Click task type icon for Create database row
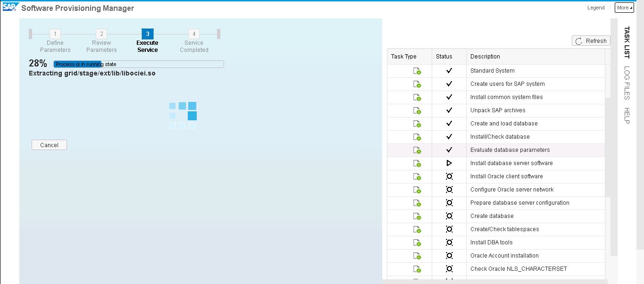This screenshot has width=644, height=284. click(417, 216)
